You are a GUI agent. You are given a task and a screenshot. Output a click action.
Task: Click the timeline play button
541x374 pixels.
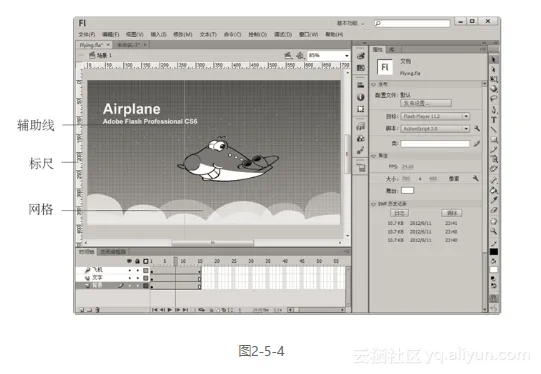coord(169,310)
